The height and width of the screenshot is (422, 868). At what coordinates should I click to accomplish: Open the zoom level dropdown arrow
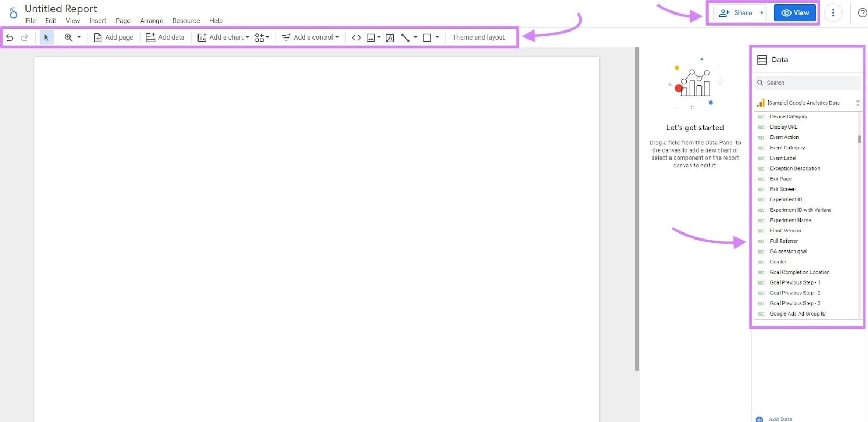click(x=79, y=37)
